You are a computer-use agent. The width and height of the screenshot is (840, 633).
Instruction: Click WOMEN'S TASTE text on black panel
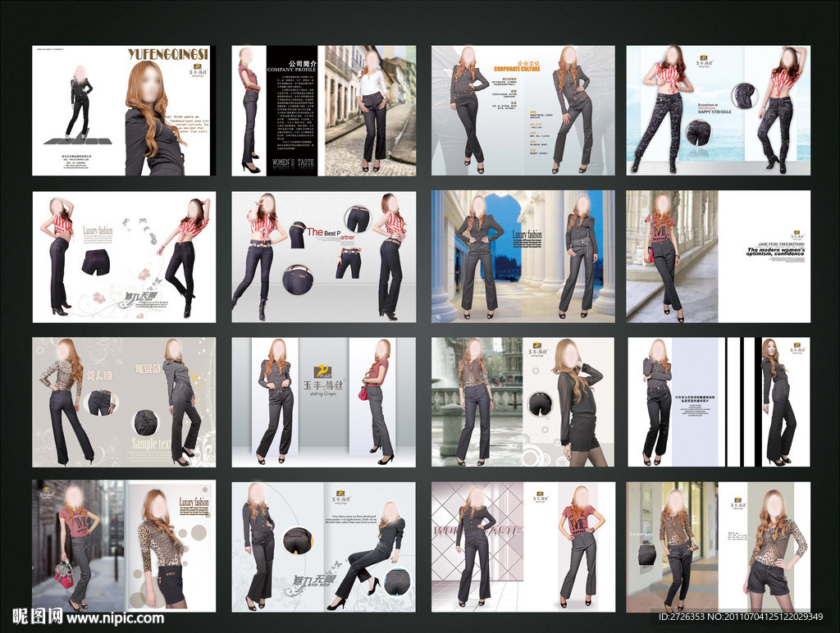tap(293, 162)
